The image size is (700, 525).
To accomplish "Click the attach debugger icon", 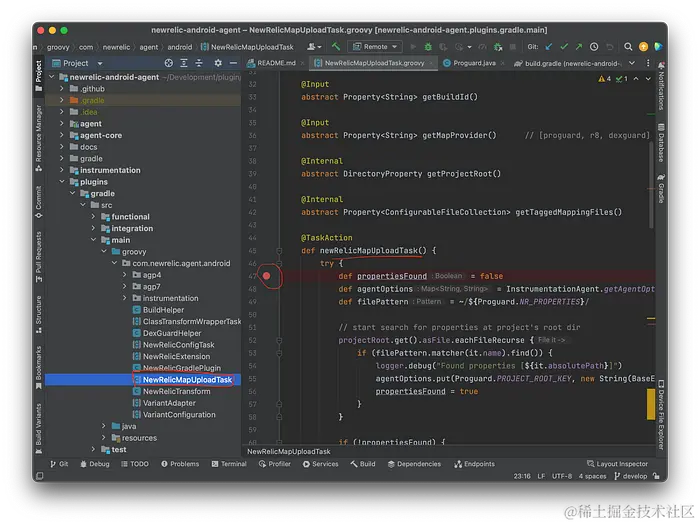I will (x=498, y=46).
